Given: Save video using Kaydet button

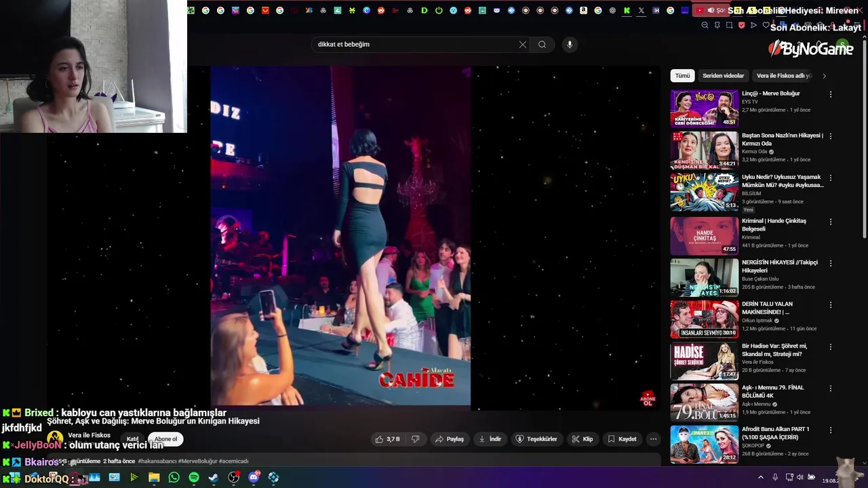Looking at the screenshot, I should tap(622, 439).
